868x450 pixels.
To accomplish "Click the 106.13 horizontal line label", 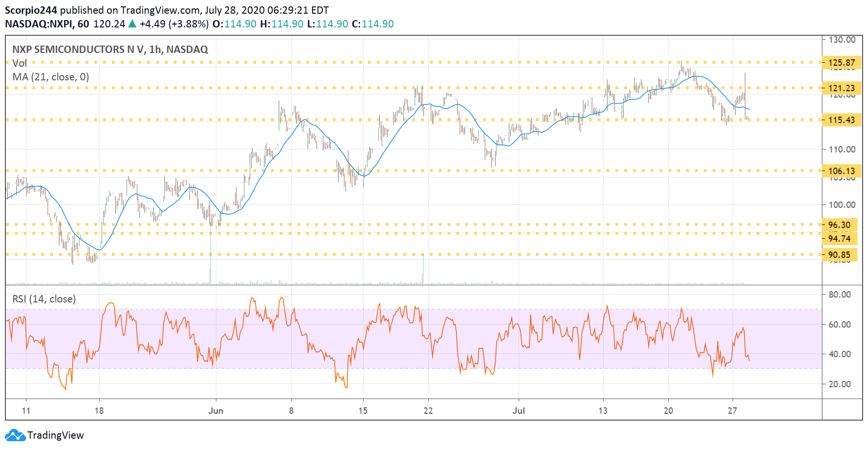I will tap(842, 171).
